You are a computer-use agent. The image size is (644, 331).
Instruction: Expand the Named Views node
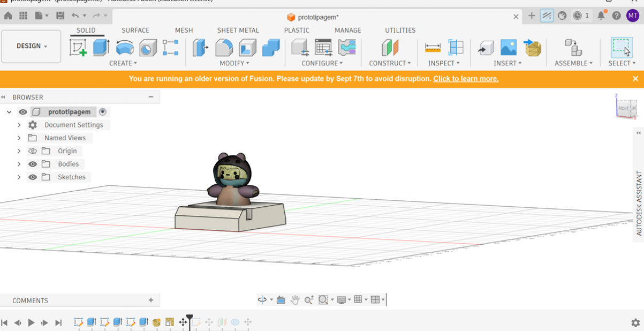[x=19, y=138]
